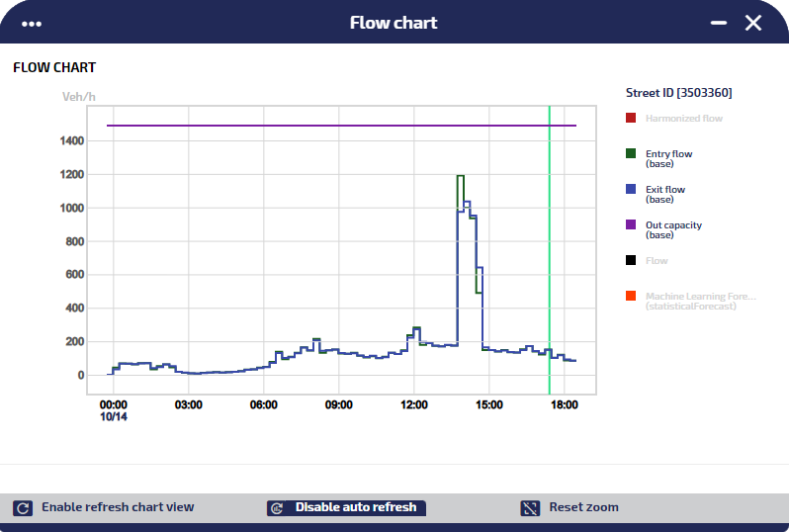This screenshot has height=532, width=789.
Task: Minimize the Flow chart window
Action: tap(719, 23)
